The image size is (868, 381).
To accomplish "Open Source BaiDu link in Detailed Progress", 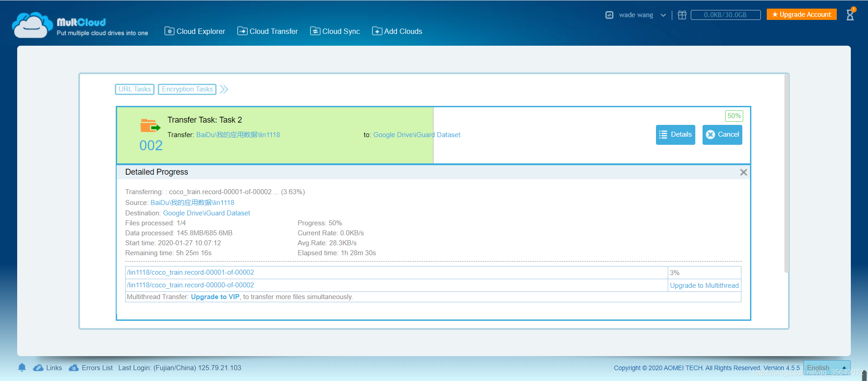I will pyautogui.click(x=192, y=203).
